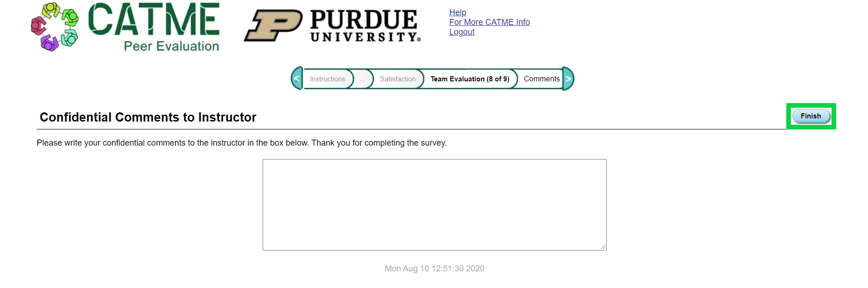Image resolution: width=868 pixels, height=288 pixels.
Task: Click the textarea resize handle corner
Action: click(x=603, y=247)
